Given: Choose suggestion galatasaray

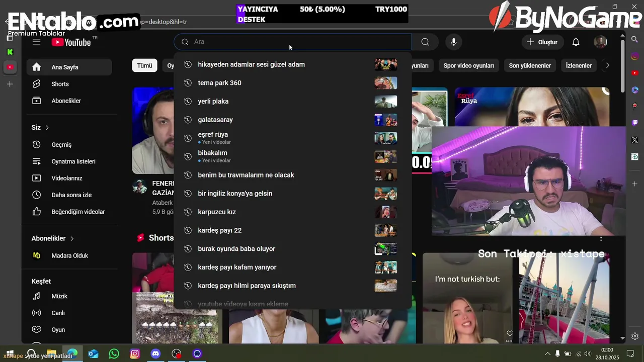Looking at the screenshot, I should click(293, 120).
